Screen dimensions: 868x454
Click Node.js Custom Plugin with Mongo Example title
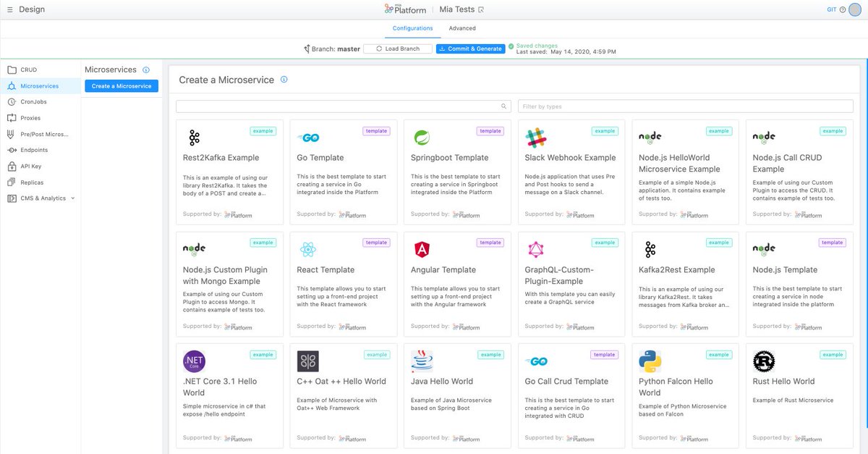click(225, 275)
